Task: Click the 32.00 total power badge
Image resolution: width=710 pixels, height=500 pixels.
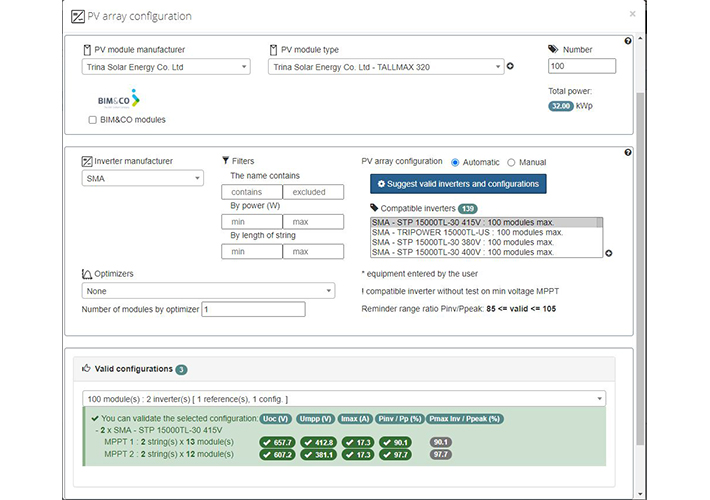Action: 561,106
